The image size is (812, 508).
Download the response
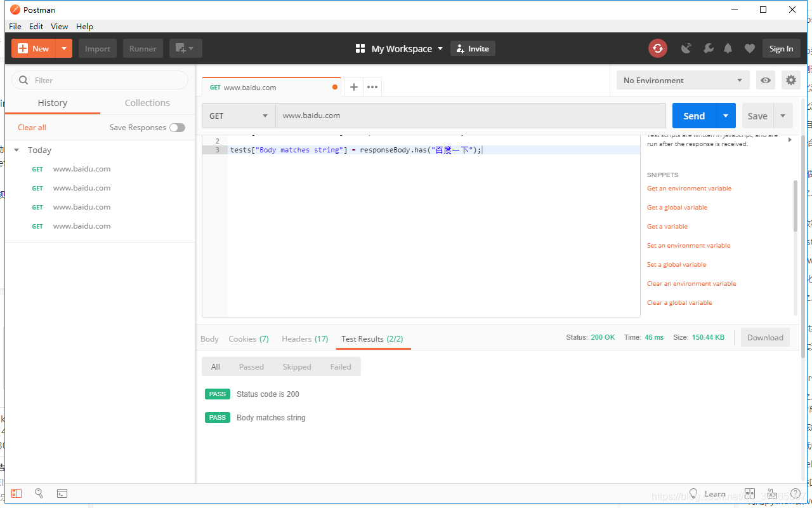click(x=765, y=337)
